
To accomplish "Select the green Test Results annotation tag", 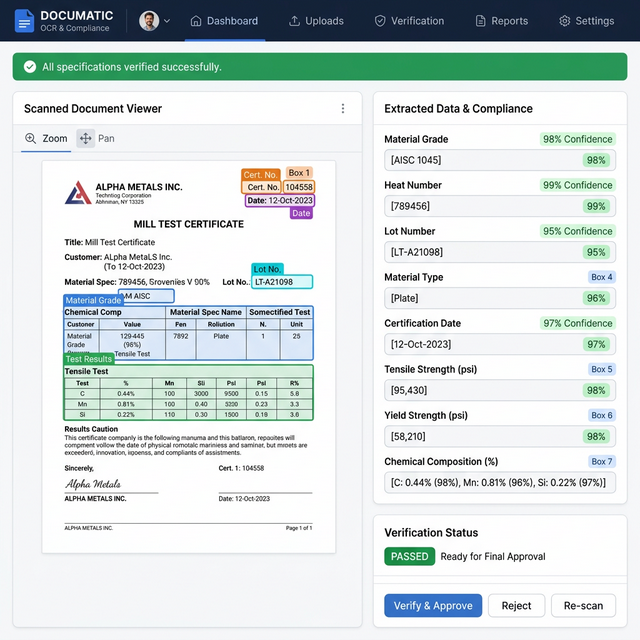I will pos(89,359).
